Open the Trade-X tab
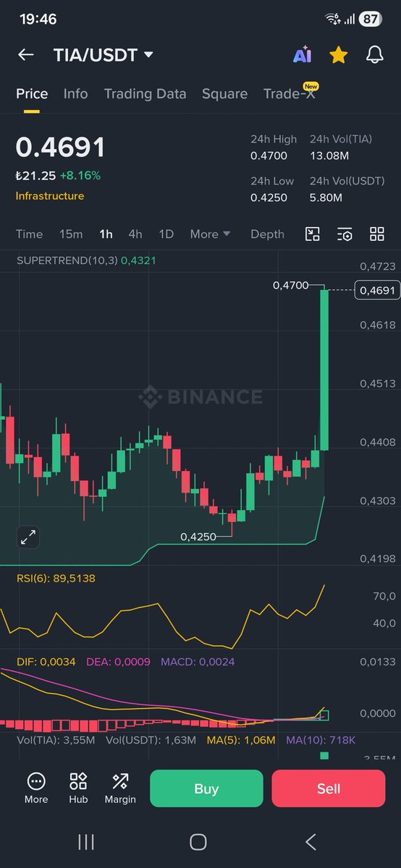 (290, 94)
